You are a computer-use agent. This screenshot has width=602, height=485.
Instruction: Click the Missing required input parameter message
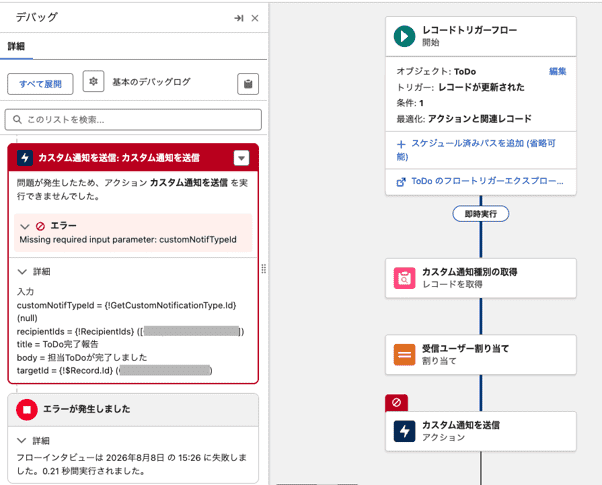(128, 240)
